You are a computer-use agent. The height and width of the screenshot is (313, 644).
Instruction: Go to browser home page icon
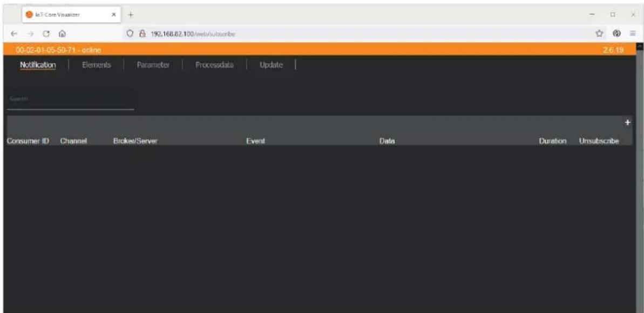pyautogui.click(x=62, y=35)
